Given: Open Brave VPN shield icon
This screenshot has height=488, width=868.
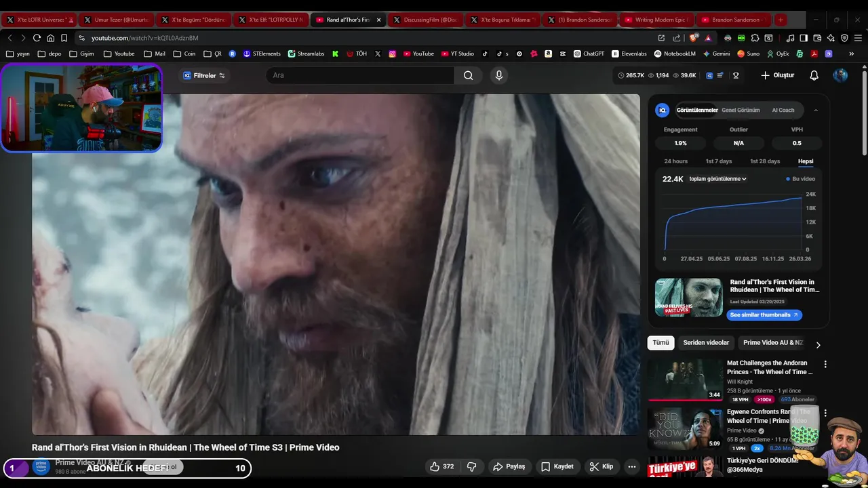Looking at the screenshot, I should [844, 38].
